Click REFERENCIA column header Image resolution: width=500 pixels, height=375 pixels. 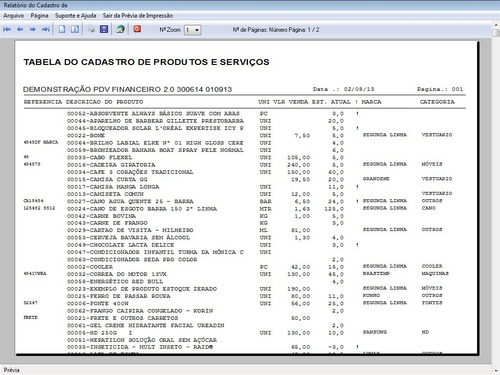click(x=43, y=102)
